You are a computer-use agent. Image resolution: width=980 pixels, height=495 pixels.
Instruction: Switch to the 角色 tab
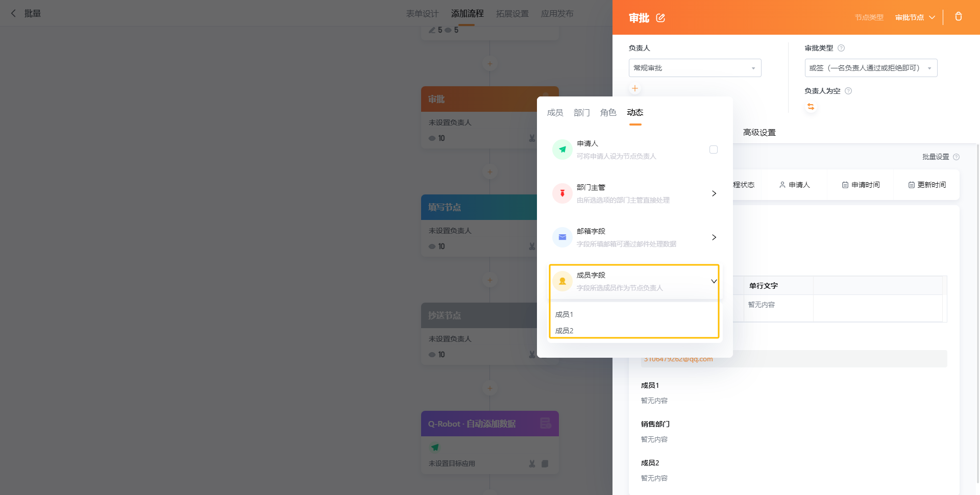608,113
